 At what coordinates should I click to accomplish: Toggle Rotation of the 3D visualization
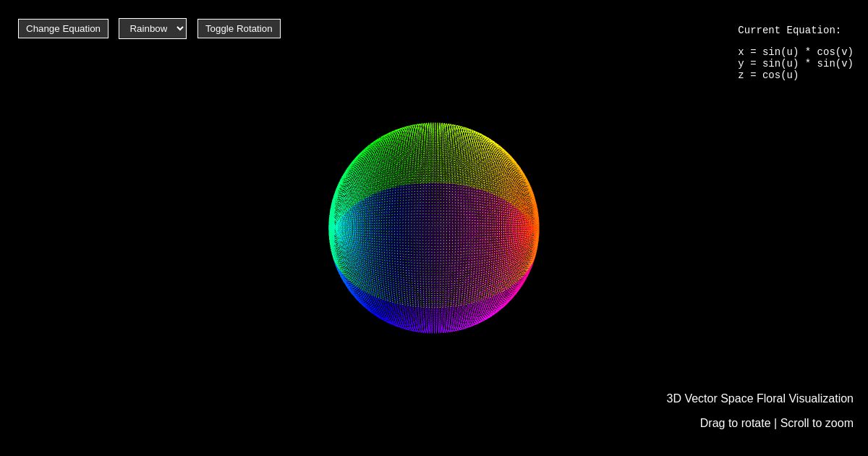(x=239, y=28)
